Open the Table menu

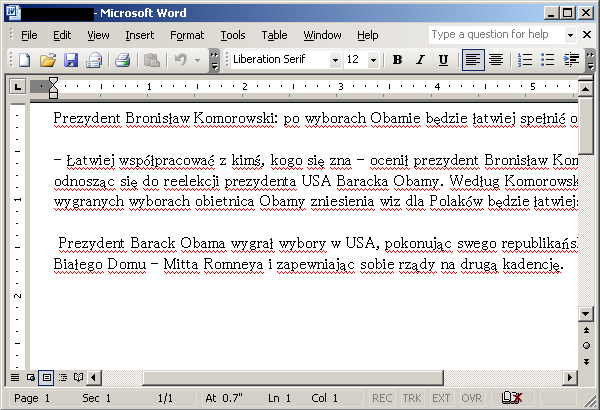coord(274,35)
